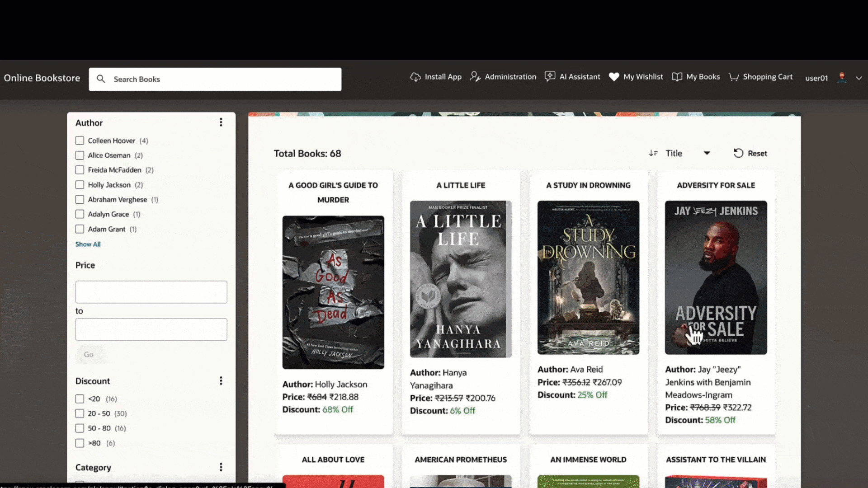Viewport: 868px width, 488px height.
Task: Click the Install App cloud icon
Action: [x=415, y=77]
